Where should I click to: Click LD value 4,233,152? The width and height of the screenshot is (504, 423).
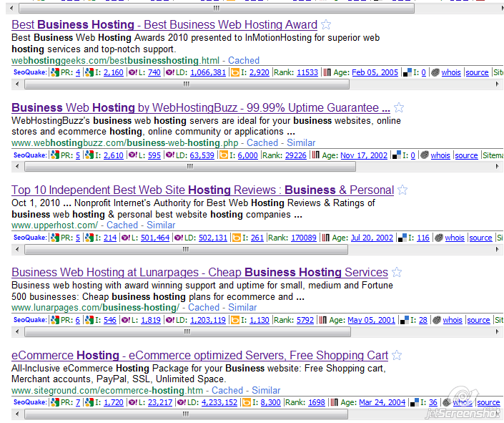point(219,403)
